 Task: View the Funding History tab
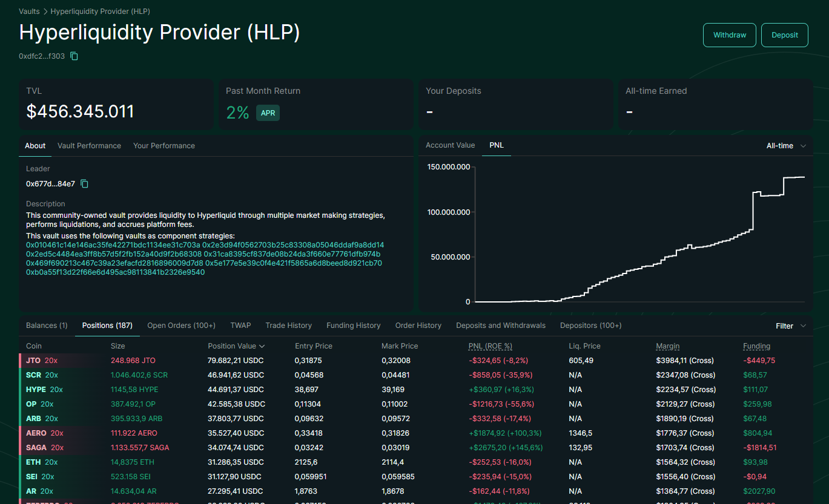354,326
